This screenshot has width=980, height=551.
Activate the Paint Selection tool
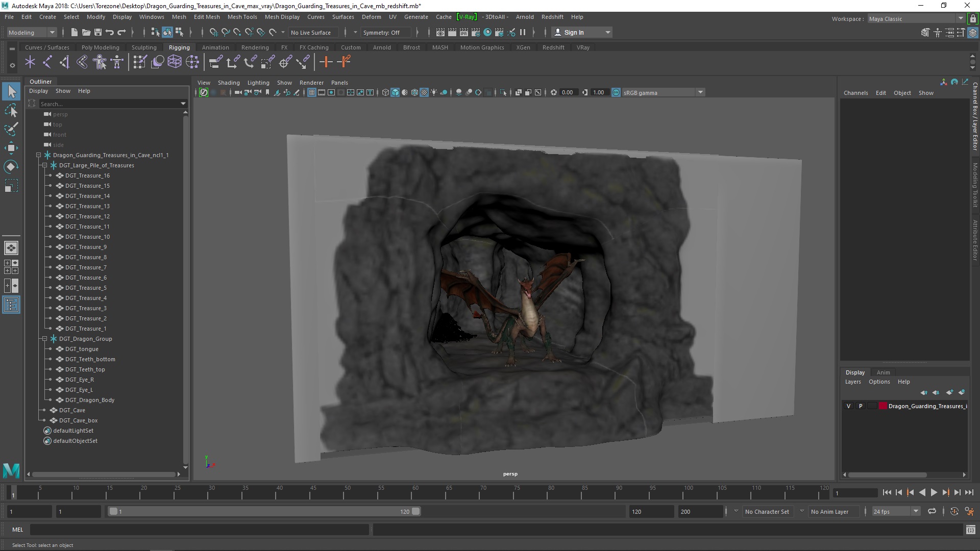tap(11, 129)
